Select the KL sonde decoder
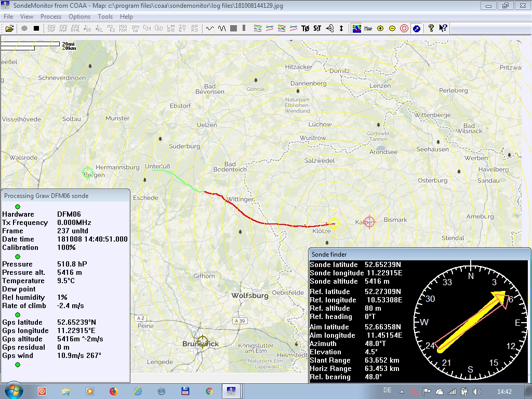The image size is (532, 399). pos(99,29)
